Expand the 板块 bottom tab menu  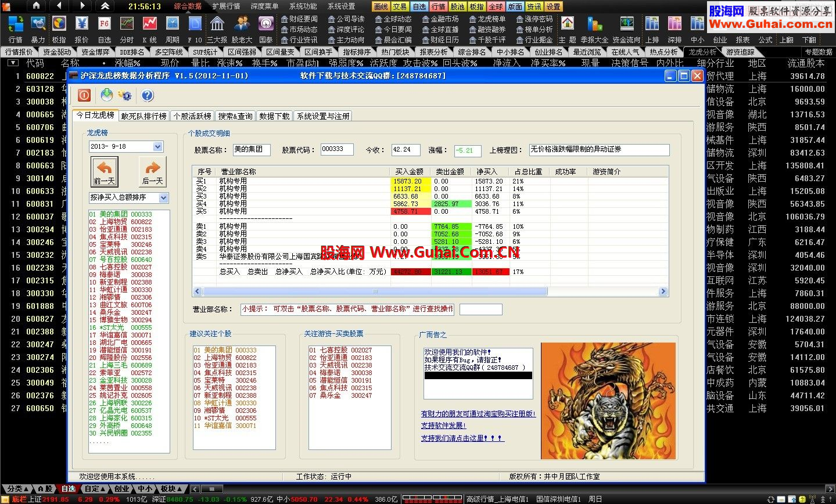(171, 489)
